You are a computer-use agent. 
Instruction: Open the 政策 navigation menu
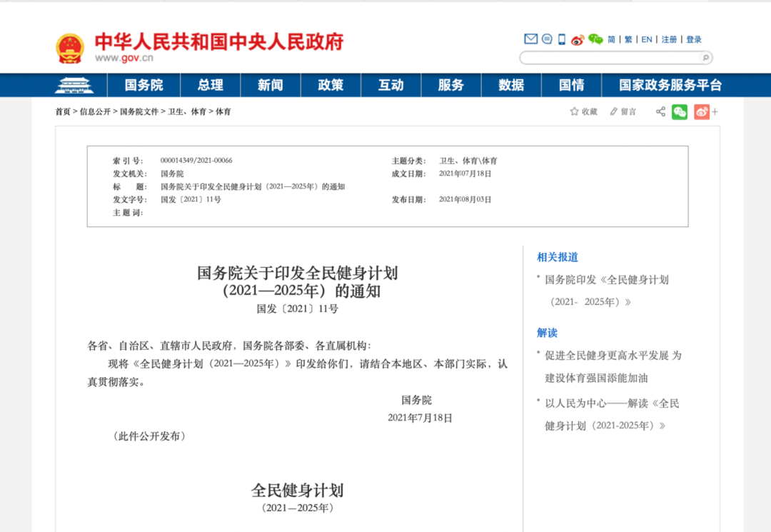pyautogui.click(x=331, y=85)
